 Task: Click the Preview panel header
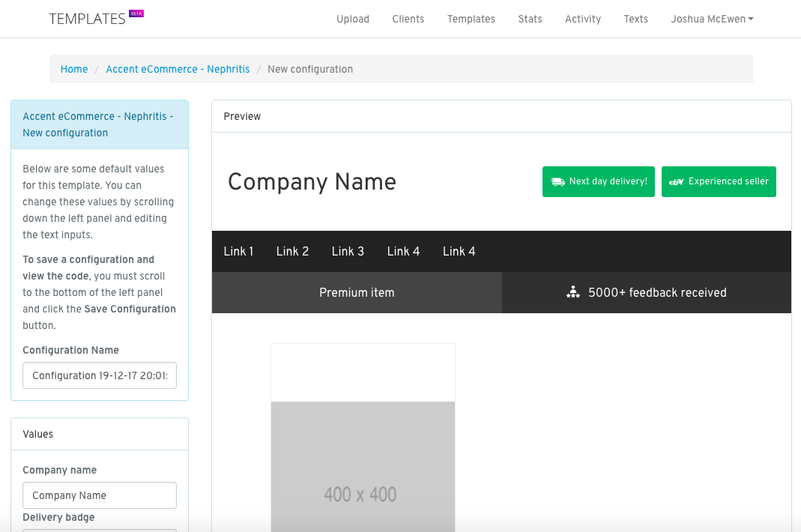coord(501,117)
